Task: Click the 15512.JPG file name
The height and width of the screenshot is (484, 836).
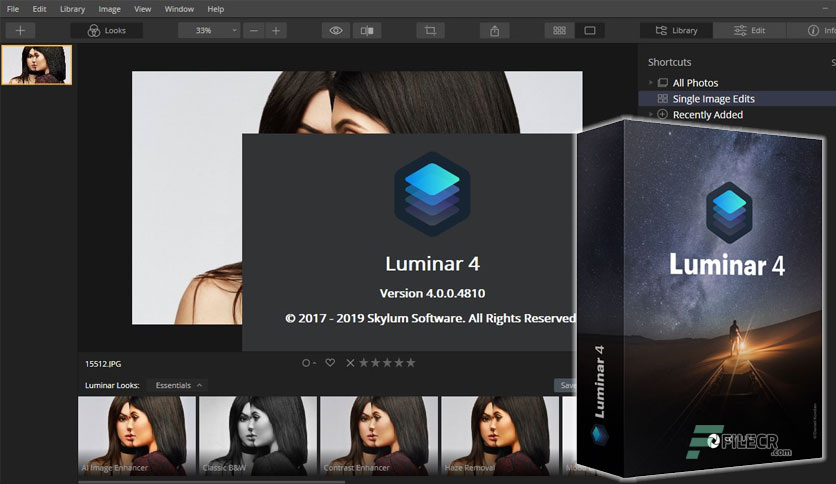Action: [x=103, y=364]
